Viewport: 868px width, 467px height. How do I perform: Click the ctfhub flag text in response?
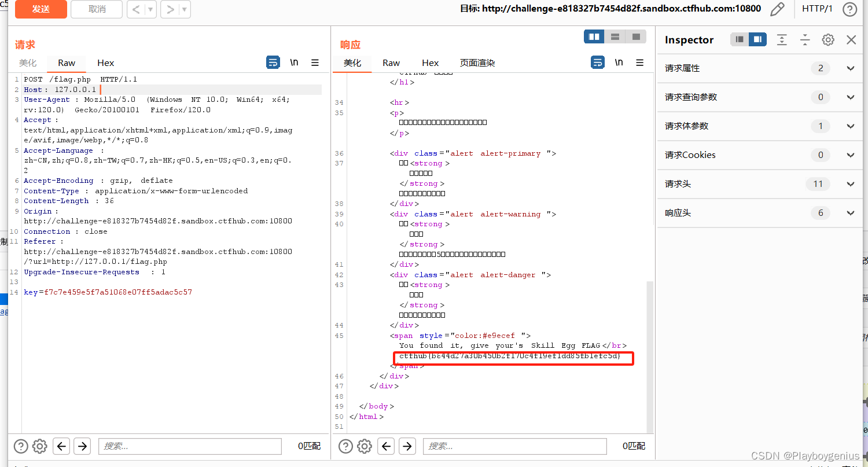(510, 356)
